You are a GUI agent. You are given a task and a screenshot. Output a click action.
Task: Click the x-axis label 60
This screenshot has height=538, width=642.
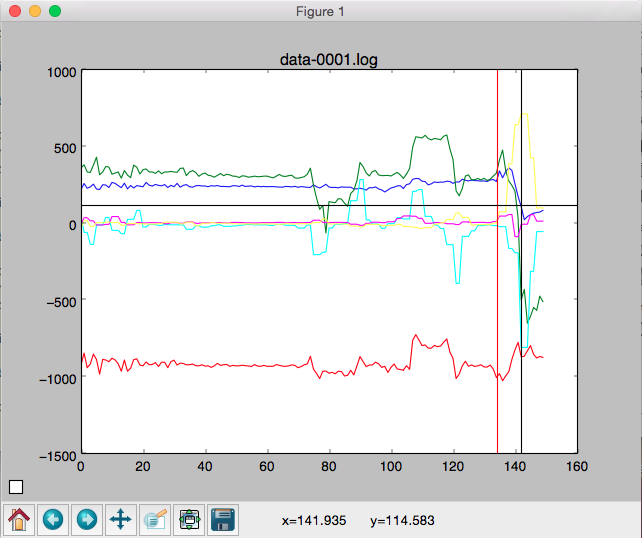[x=267, y=466]
